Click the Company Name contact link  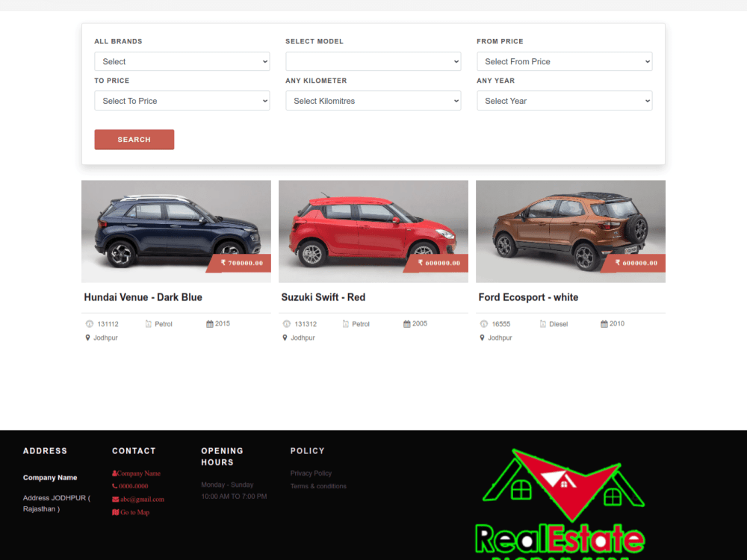coord(139,473)
